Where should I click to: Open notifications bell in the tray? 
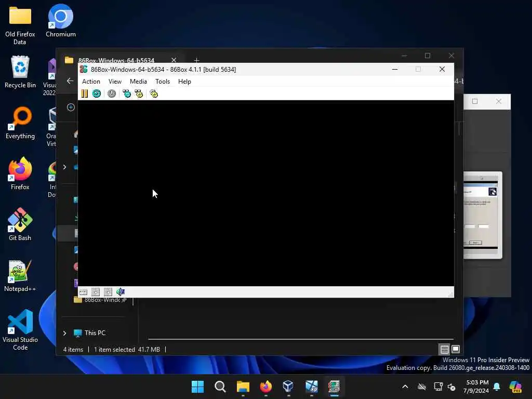497,387
